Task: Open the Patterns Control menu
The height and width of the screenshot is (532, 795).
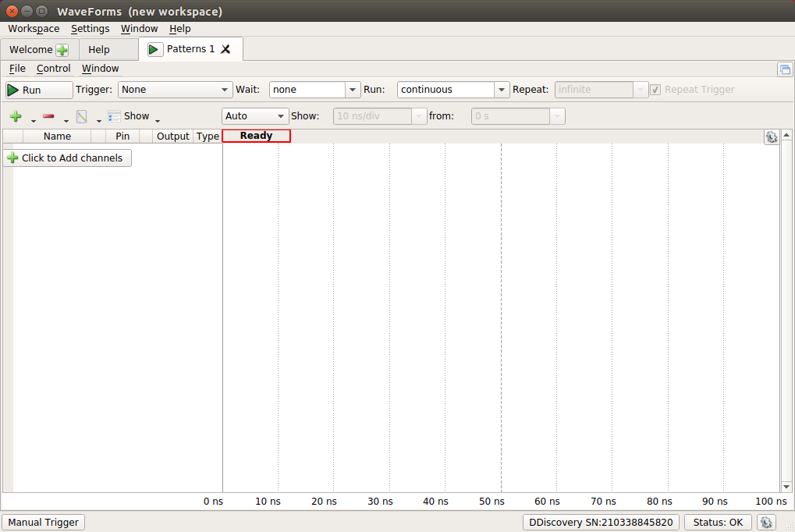Action: [53, 69]
